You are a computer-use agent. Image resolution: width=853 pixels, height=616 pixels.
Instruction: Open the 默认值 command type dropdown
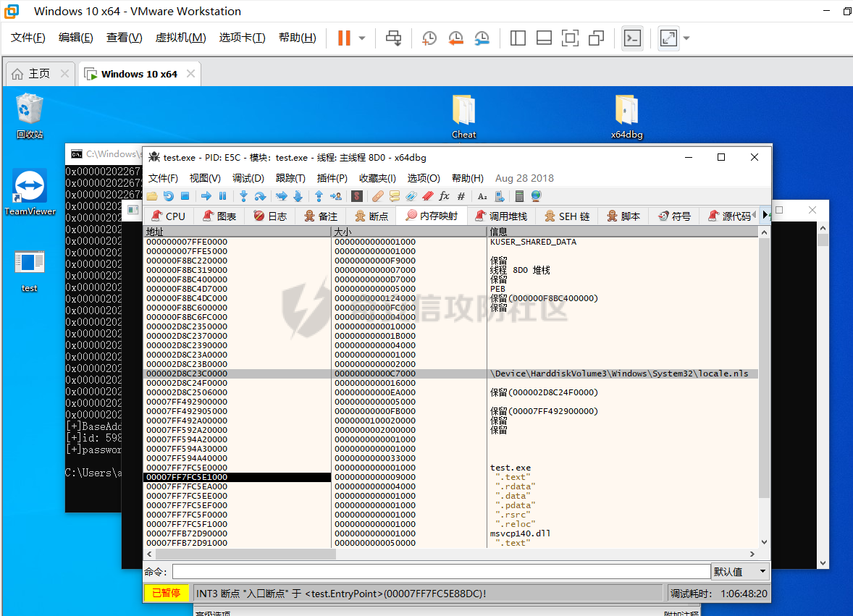tap(740, 571)
